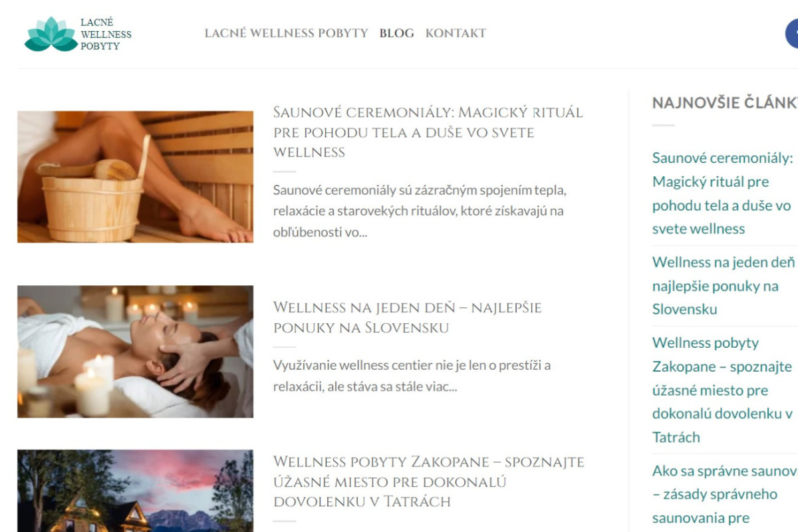Select sidebar link Wellness na jeden deň

pos(724,285)
